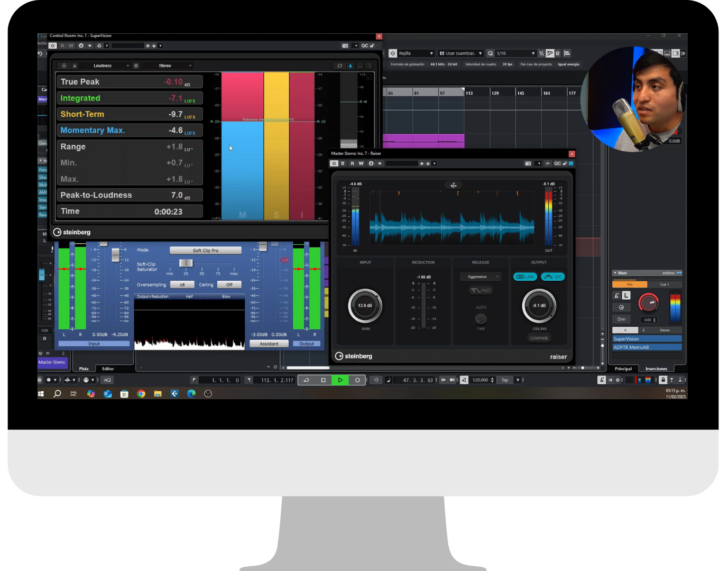Switch to the Editor tab
The image size is (728, 571).
point(108,369)
